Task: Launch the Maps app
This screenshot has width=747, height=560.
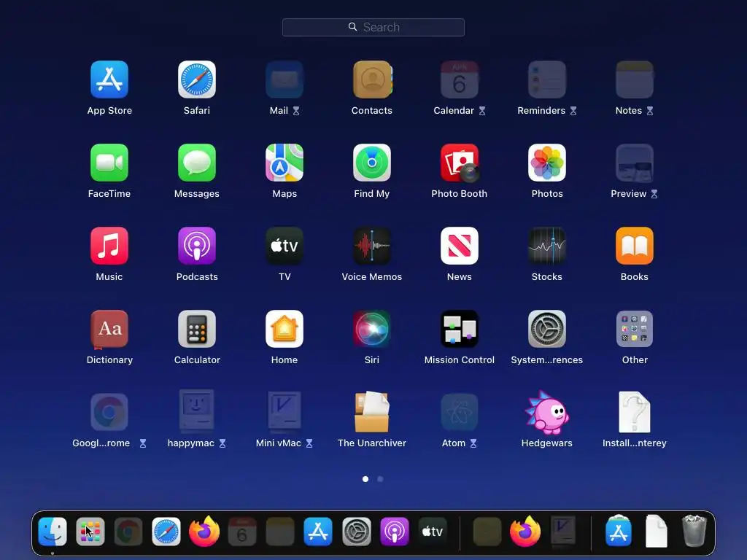Action: point(285,163)
